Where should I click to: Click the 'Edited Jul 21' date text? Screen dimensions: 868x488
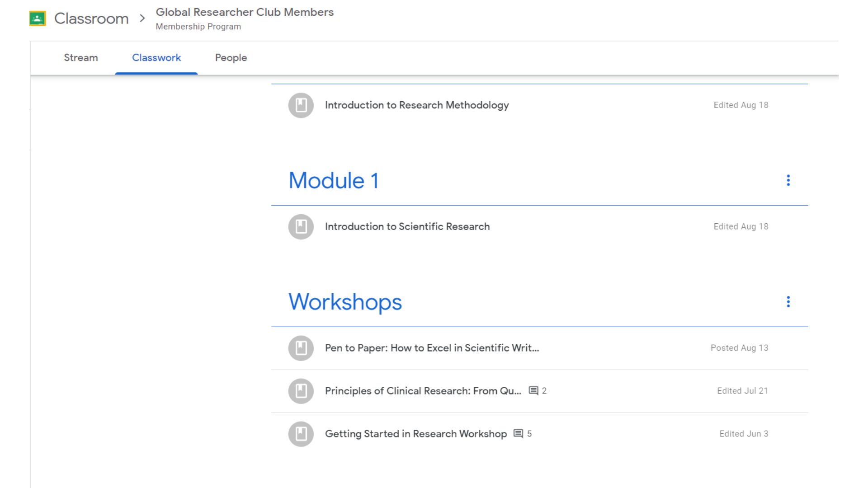coord(743,391)
